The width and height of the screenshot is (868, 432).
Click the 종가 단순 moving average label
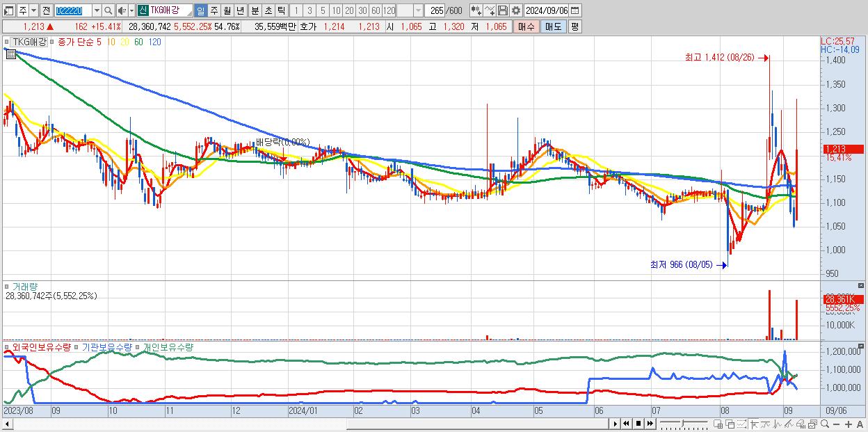(76, 42)
